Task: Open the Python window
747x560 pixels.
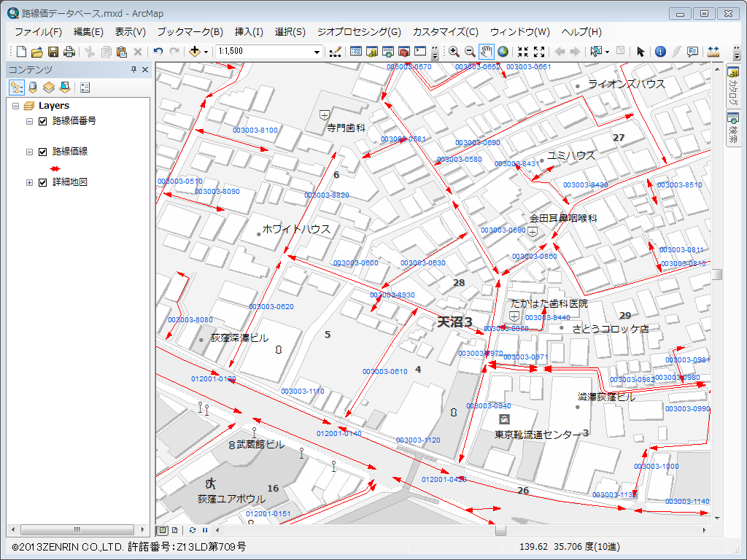Action: (420, 52)
